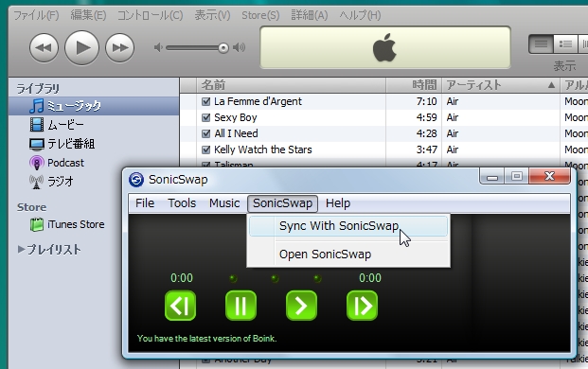Open the ファイル(F) menu
This screenshot has height=369, width=588.
point(36,15)
